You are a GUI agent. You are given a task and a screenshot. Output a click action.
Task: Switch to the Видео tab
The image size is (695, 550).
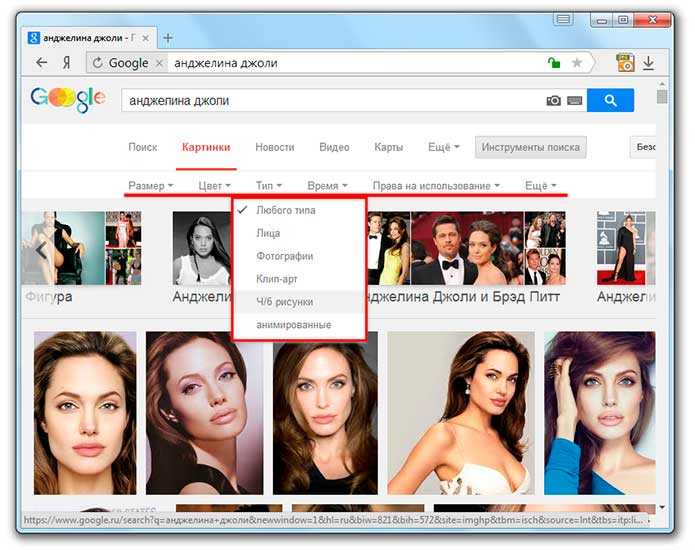pos(334,147)
